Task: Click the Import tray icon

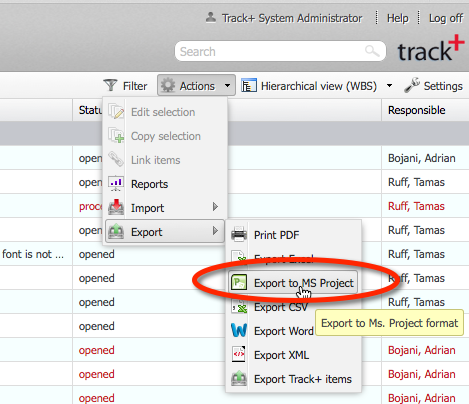Action: [x=116, y=207]
